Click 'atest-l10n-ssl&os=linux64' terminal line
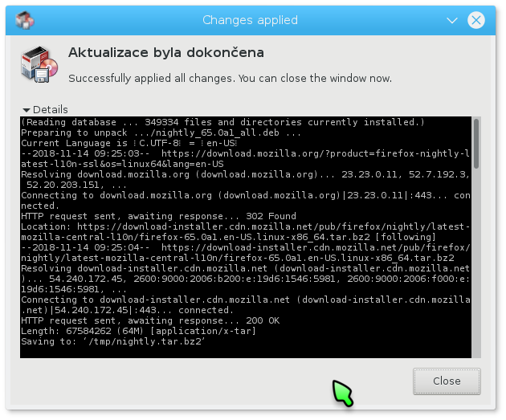 coord(122,164)
